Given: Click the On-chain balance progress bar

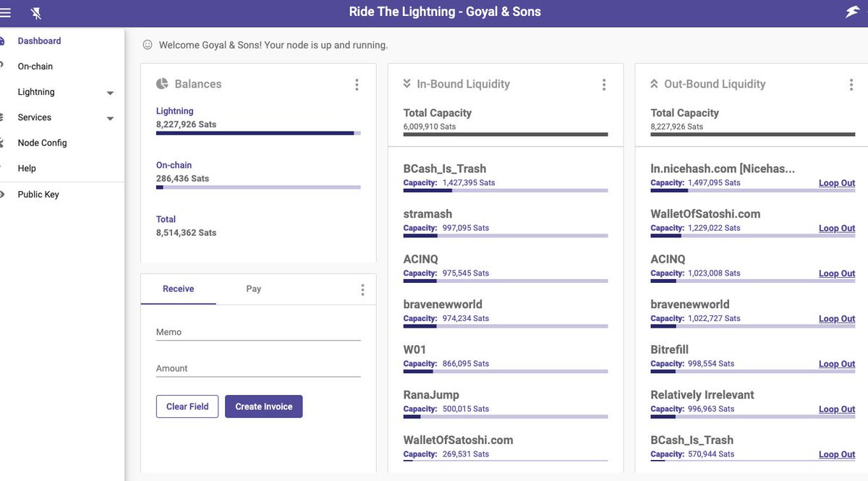Looking at the screenshot, I should click(x=258, y=187).
